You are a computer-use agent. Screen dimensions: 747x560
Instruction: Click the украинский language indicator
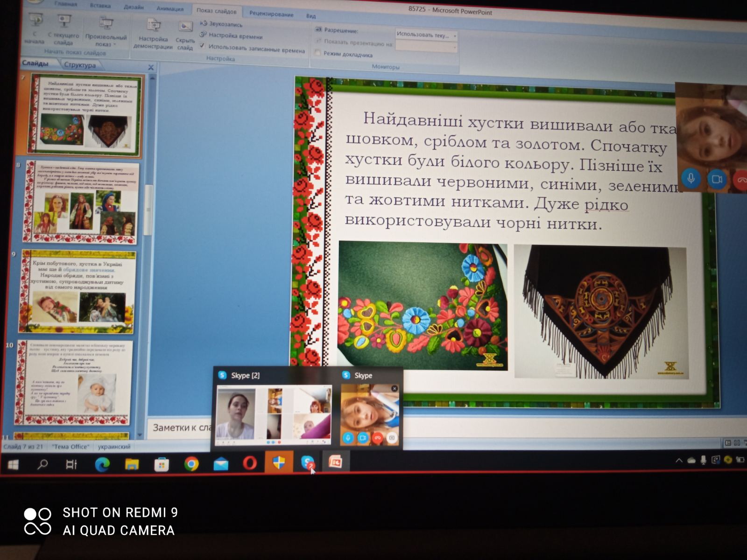pyautogui.click(x=114, y=447)
